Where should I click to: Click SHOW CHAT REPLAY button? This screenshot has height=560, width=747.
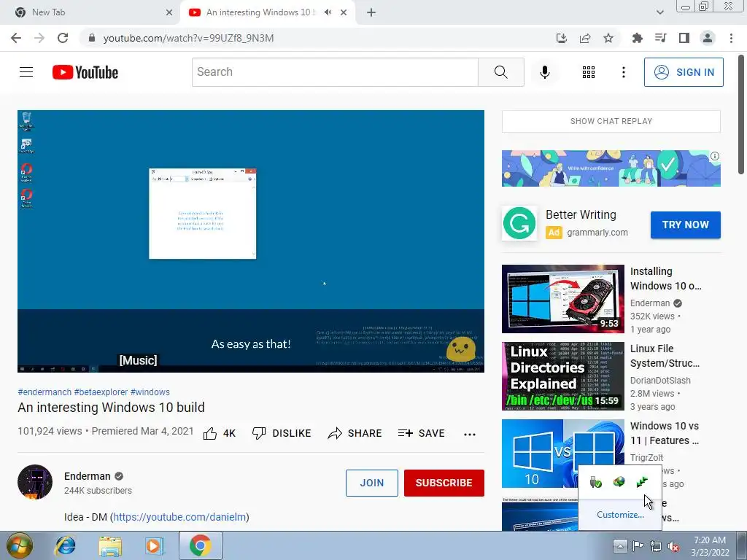(x=611, y=121)
